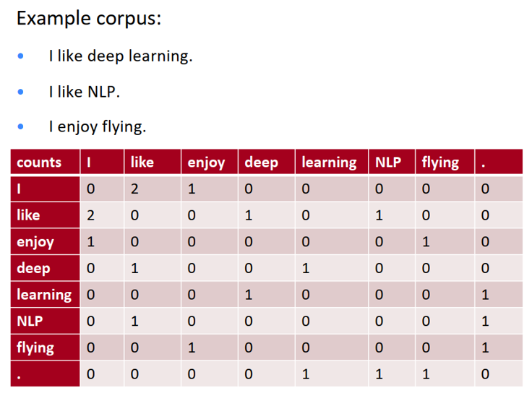This screenshot has height=393, width=532.
Task: Click the value 2 in the 'like' row
Action: [90, 215]
